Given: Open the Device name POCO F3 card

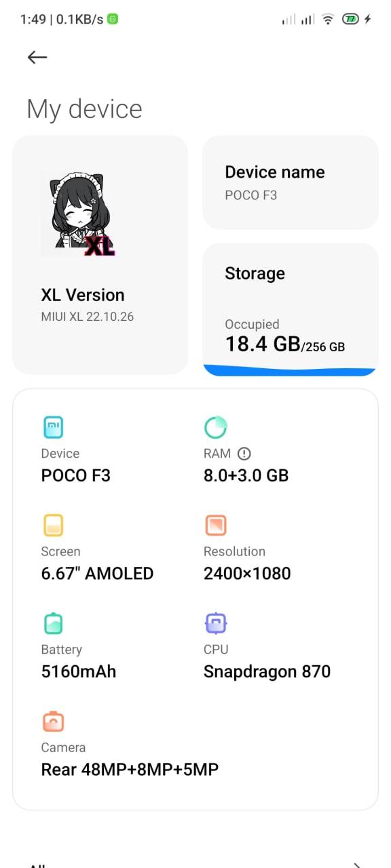Looking at the screenshot, I should [291, 182].
